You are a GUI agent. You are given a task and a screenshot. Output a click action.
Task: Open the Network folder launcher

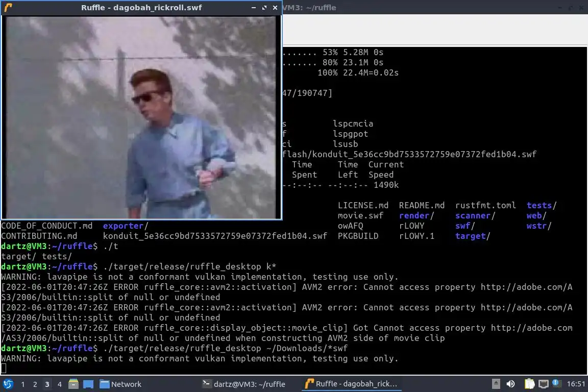coord(120,384)
